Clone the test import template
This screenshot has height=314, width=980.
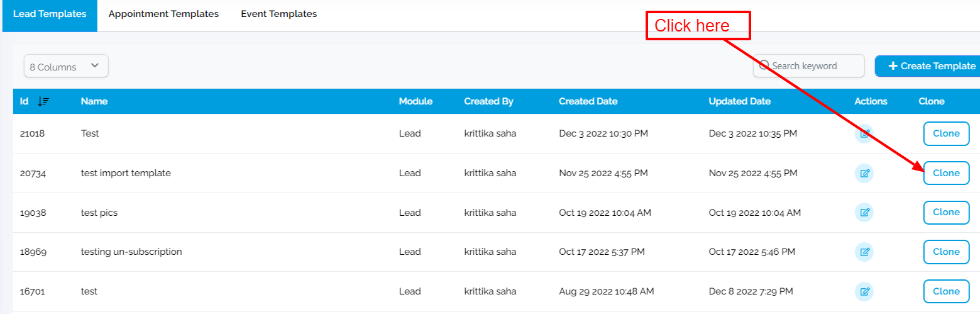coord(946,173)
